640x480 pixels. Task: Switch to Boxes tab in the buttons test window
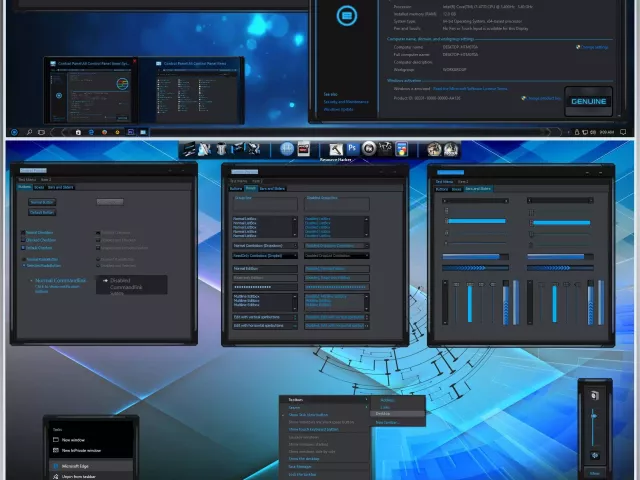tap(39, 187)
